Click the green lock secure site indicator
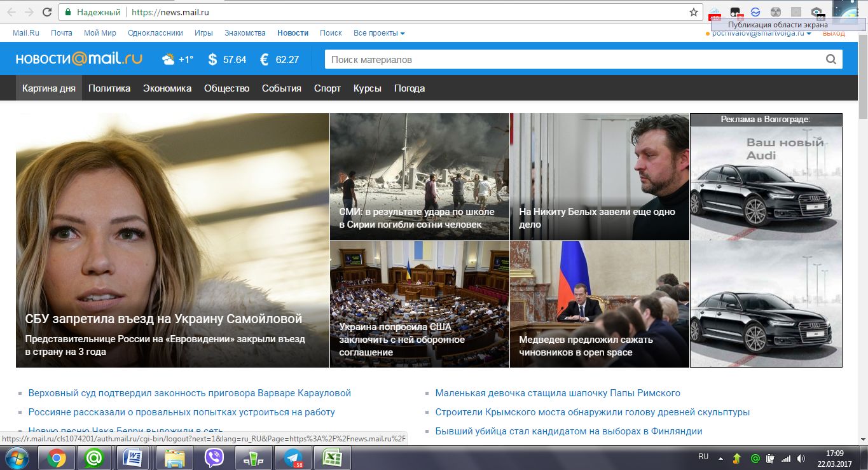This screenshot has height=470, width=868. click(x=67, y=12)
